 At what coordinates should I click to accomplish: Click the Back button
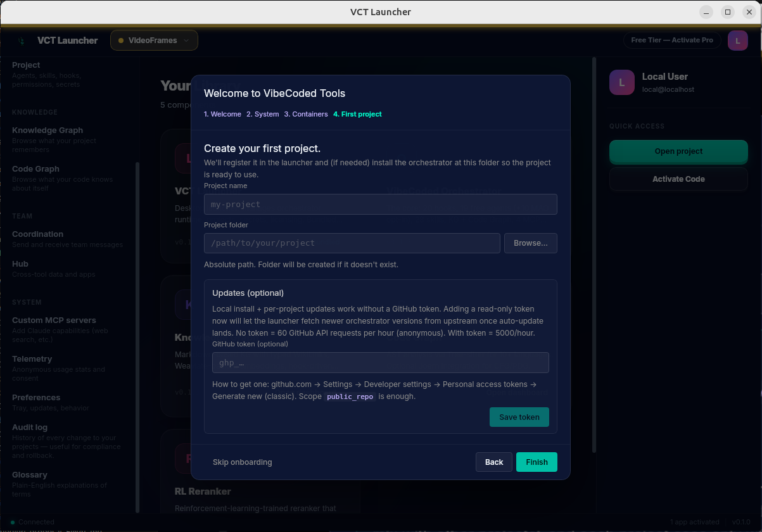[x=494, y=462]
